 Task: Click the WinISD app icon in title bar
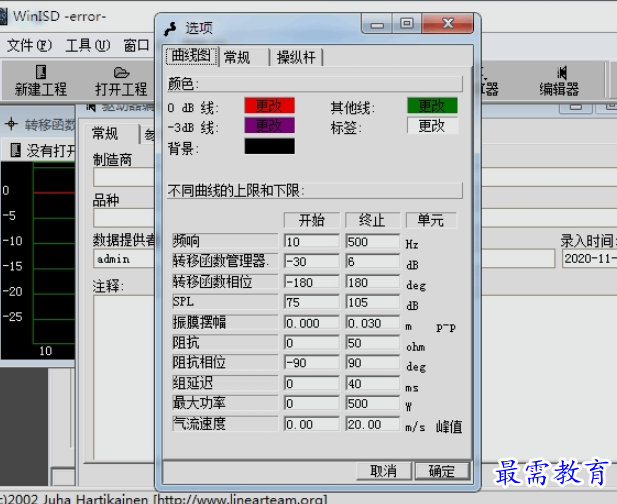pyautogui.click(x=3, y=17)
